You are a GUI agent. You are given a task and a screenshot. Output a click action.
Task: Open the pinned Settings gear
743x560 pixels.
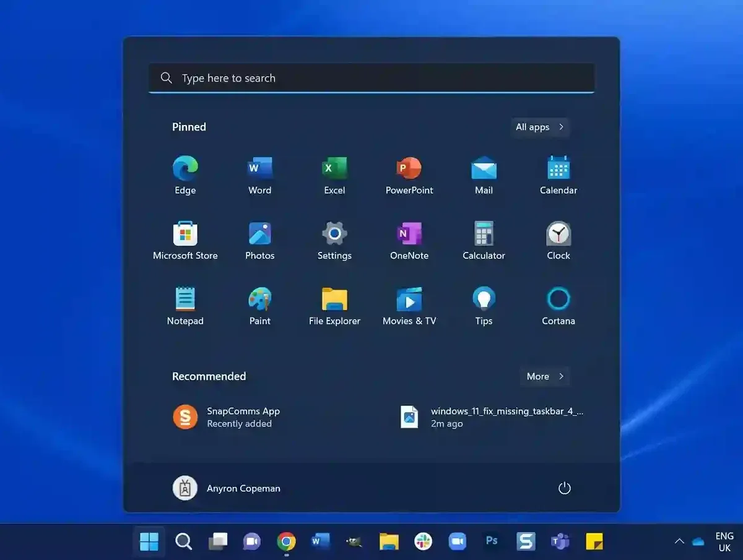pos(334,241)
